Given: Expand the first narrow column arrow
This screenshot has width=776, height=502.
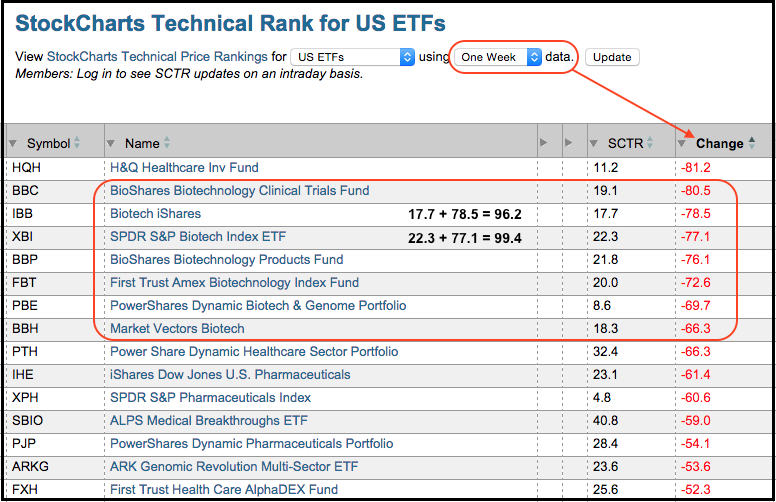Looking at the screenshot, I should 544,143.
